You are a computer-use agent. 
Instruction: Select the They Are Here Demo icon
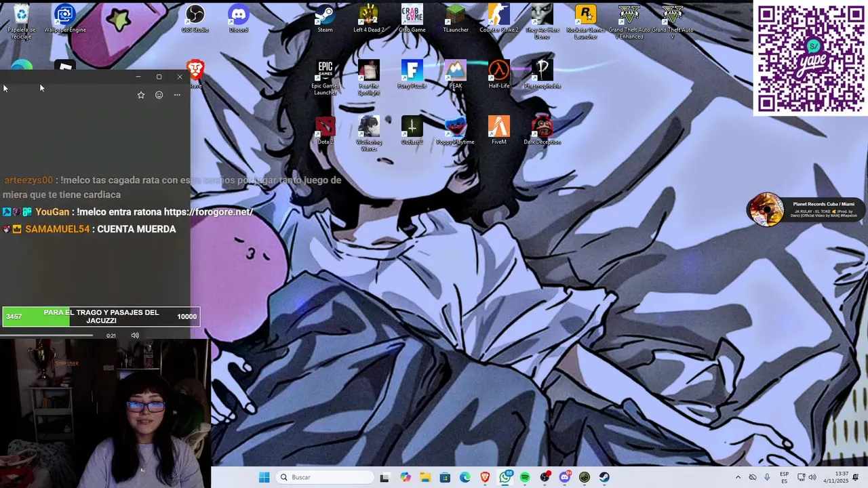coord(542,21)
